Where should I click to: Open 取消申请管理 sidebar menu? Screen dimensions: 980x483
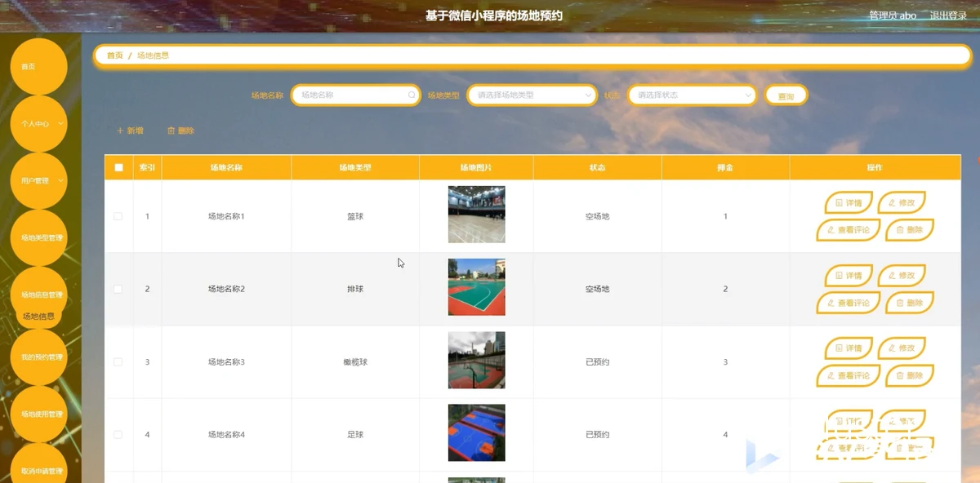point(38,469)
